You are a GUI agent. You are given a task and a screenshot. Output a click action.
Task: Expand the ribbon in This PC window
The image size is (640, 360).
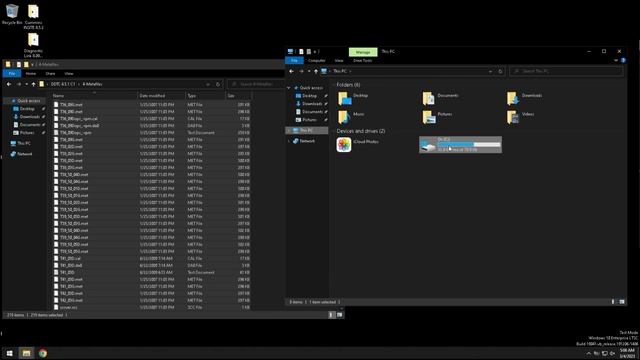[616, 60]
